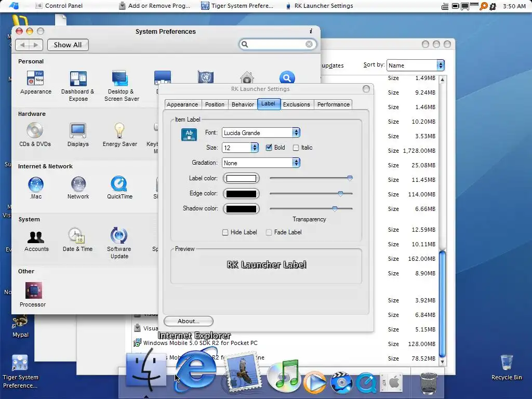Pick the white Label color swatch
Viewport: 532px width, 399px height.
(x=241, y=178)
